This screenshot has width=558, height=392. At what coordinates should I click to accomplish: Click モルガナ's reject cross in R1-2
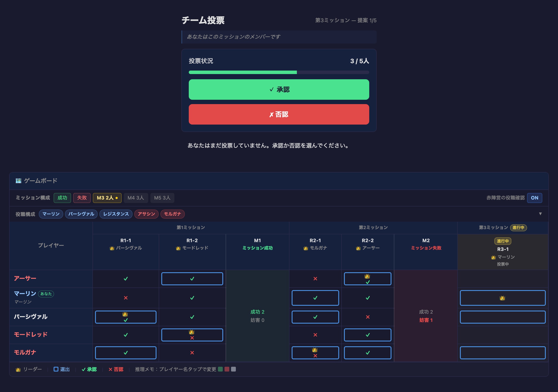tap(192, 353)
